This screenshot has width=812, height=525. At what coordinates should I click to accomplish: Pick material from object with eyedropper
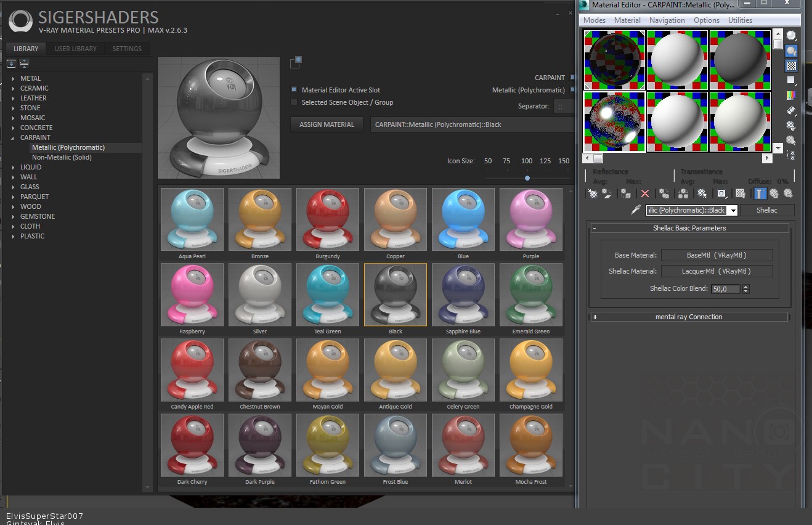click(x=636, y=210)
